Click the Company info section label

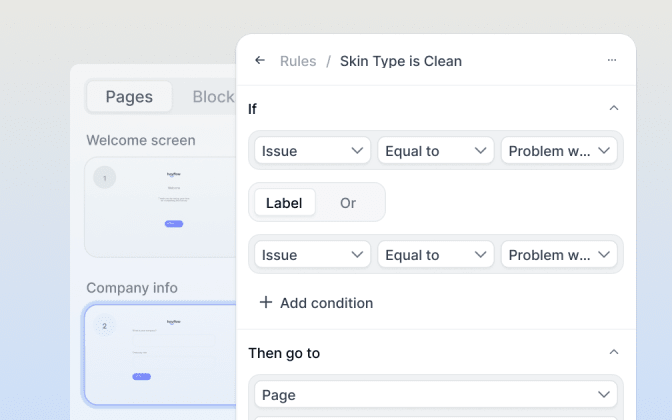pos(132,288)
